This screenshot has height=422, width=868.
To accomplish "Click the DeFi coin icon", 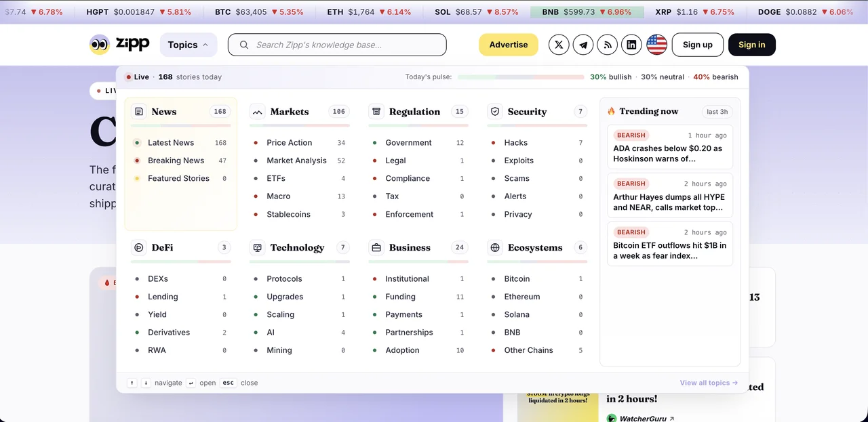I will click(138, 248).
